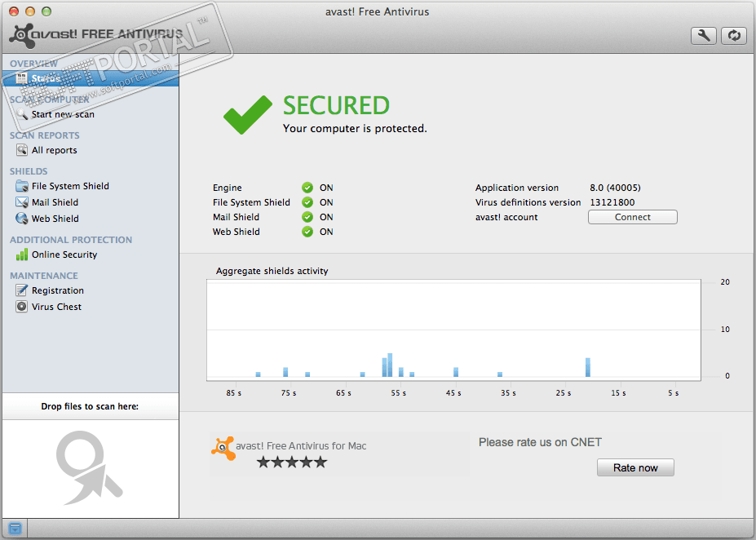
Task: Click the Connect avast! account button
Action: [633, 217]
